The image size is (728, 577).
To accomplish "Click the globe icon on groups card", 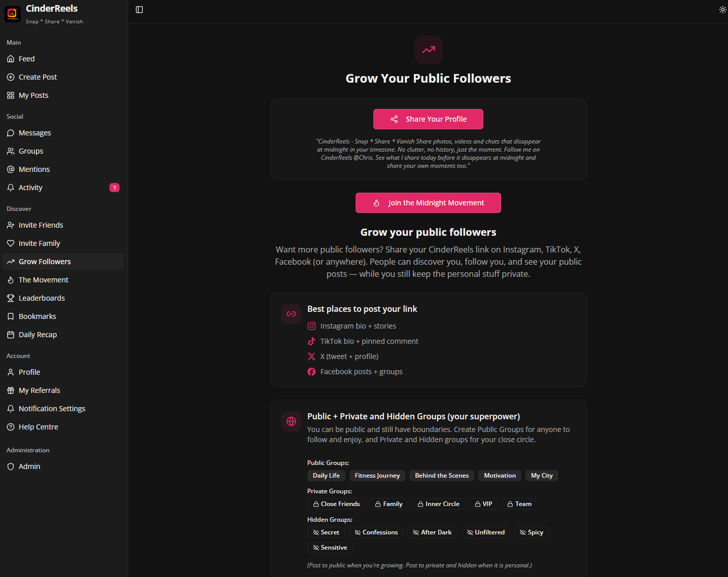I will coord(291,421).
